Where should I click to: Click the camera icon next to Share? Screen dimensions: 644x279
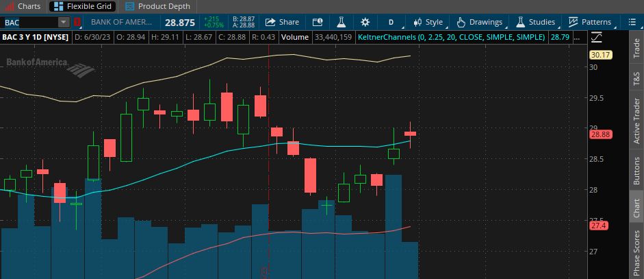[317, 22]
